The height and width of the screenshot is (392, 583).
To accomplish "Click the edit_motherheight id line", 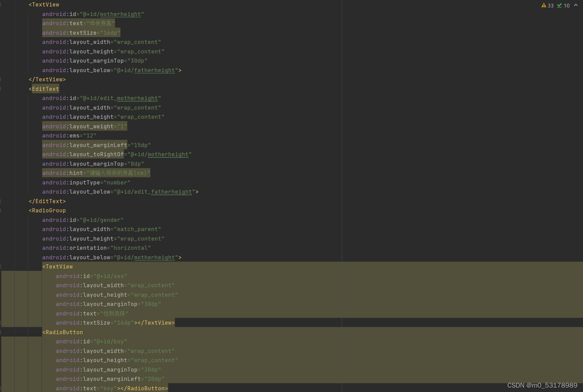I will pyautogui.click(x=101, y=98).
